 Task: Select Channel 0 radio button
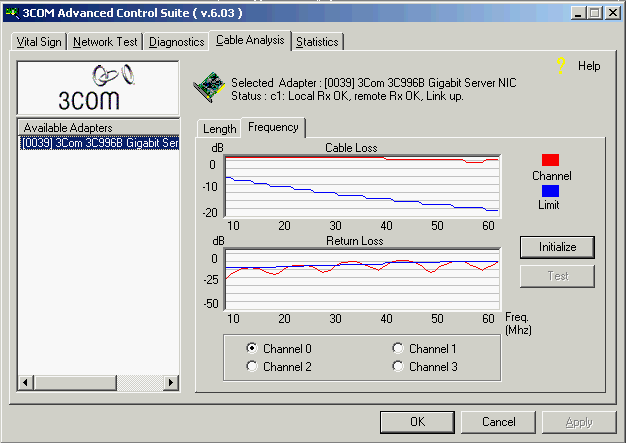tap(252, 348)
